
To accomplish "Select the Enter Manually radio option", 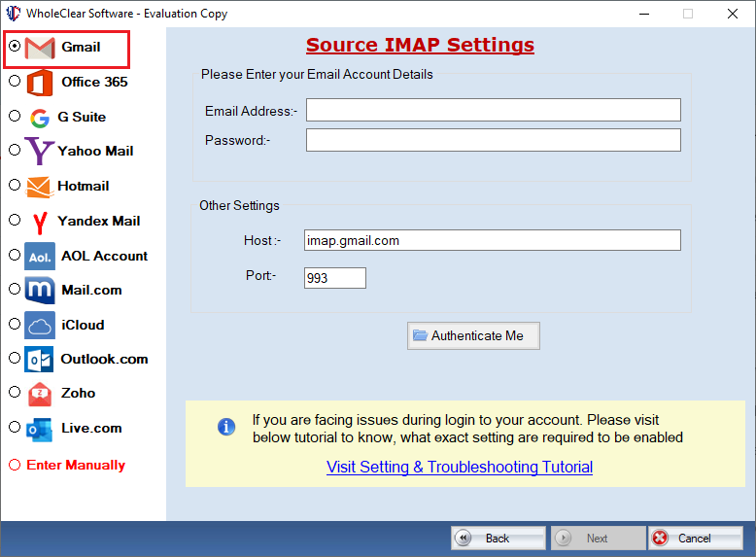I will click(15, 465).
